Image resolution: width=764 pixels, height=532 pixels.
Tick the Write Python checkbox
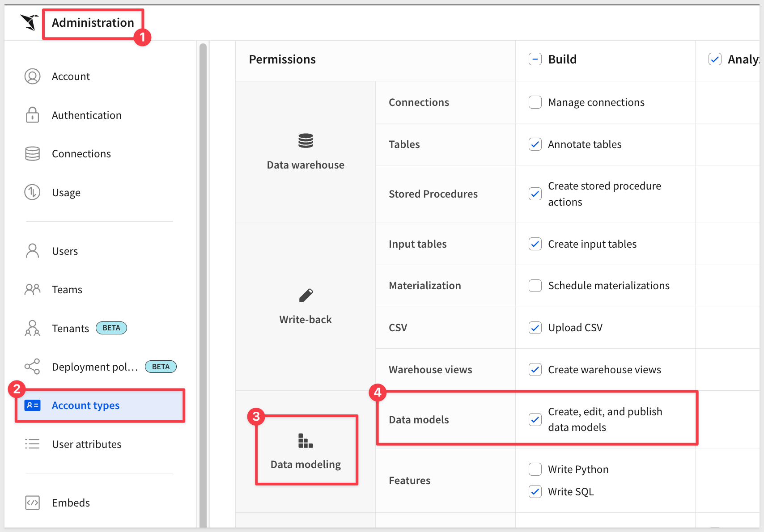(x=535, y=469)
